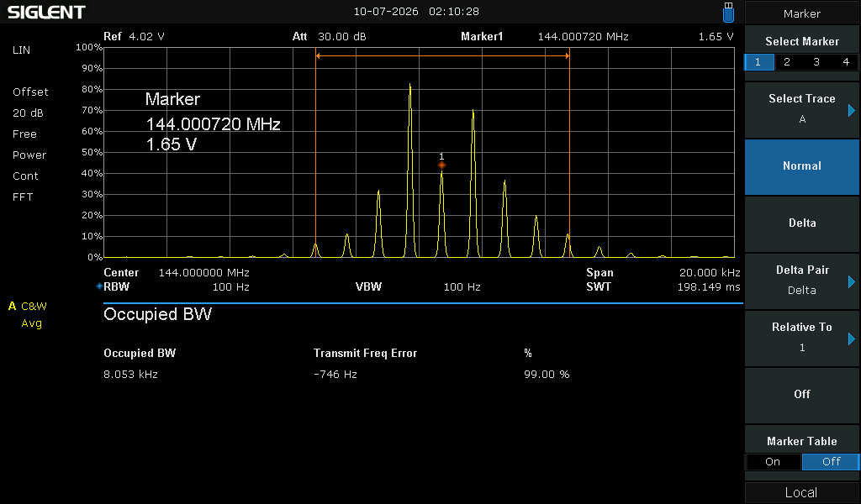Select marker 4
The width and height of the screenshot is (861, 504).
point(846,62)
